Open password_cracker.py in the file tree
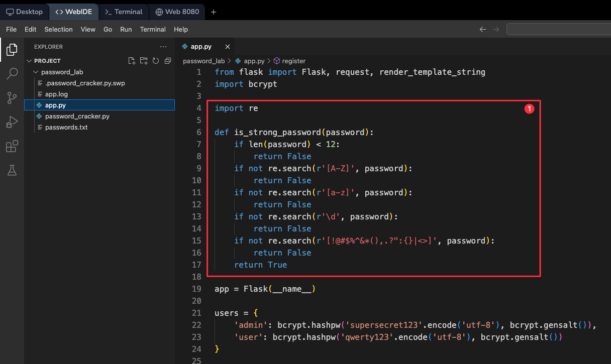 [x=77, y=116]
